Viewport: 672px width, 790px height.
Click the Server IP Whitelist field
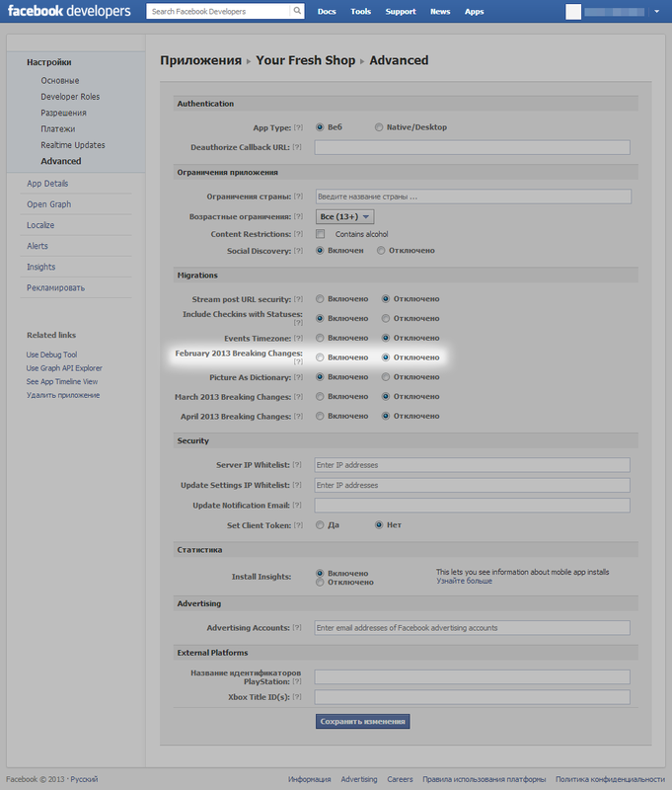pyautogui.click(x=472, y=465)
